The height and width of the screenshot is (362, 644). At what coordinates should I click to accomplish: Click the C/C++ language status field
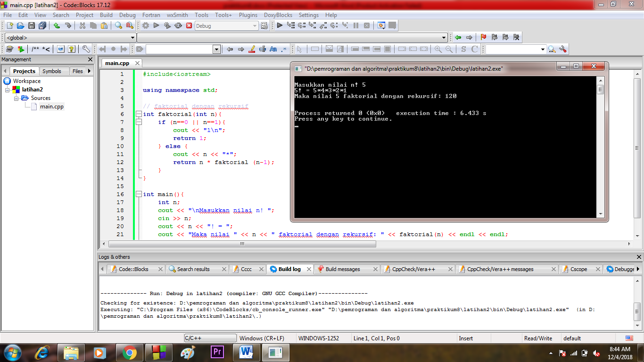tap(210, 338)
